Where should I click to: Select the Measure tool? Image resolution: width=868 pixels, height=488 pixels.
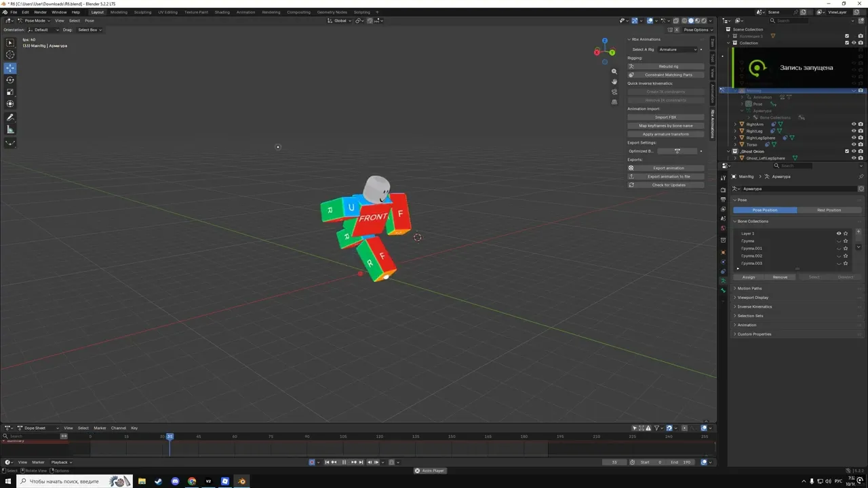[x=10, y=129]
